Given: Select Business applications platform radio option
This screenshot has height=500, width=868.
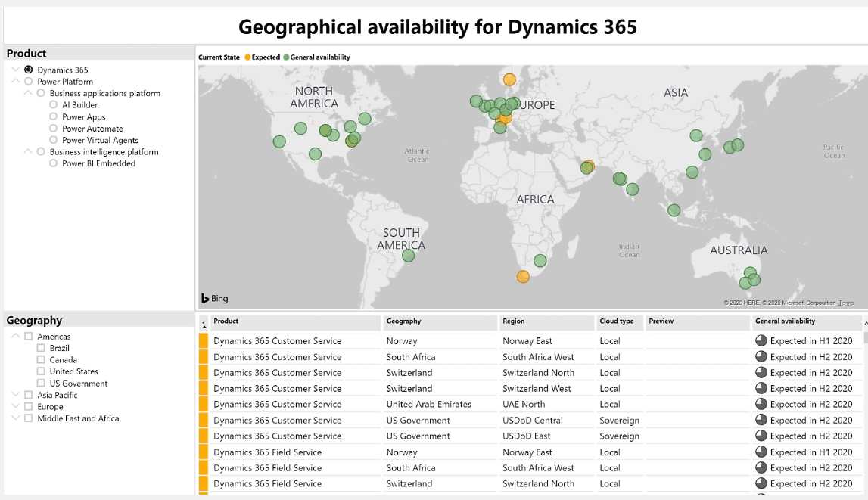Looking at the screenshot, I should (41, 93).
